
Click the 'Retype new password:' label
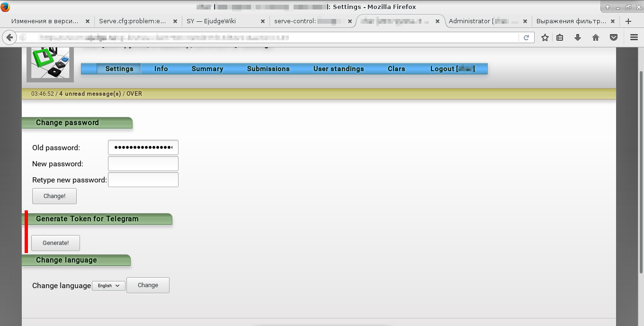[70, 180]
